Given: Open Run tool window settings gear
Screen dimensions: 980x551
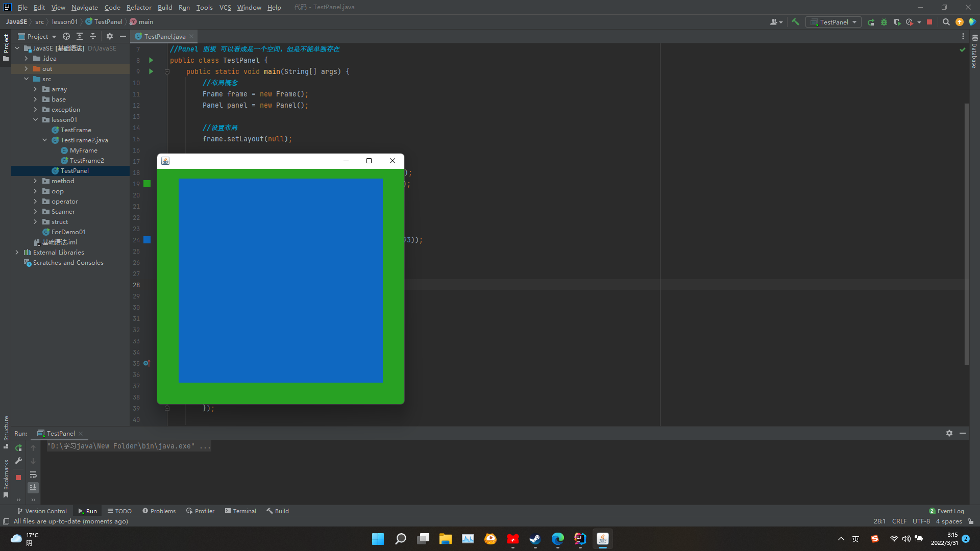Looking at the screenshot, I should (x=949, y=433).
